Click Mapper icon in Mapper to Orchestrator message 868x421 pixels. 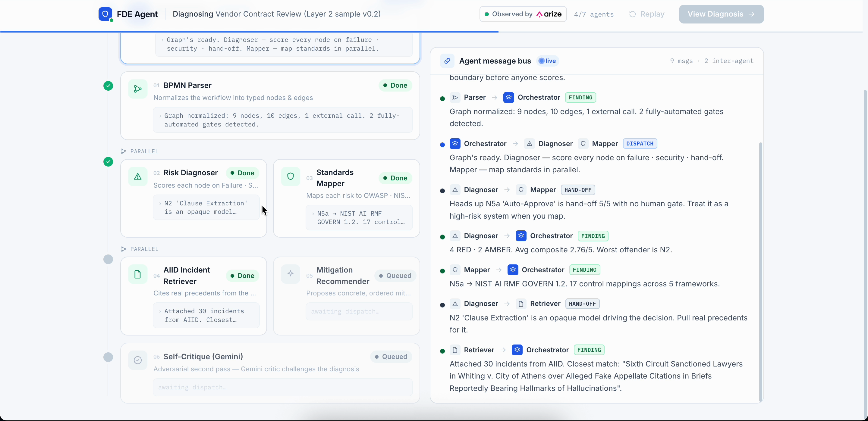pyautogui.click(x=455, y=270)
